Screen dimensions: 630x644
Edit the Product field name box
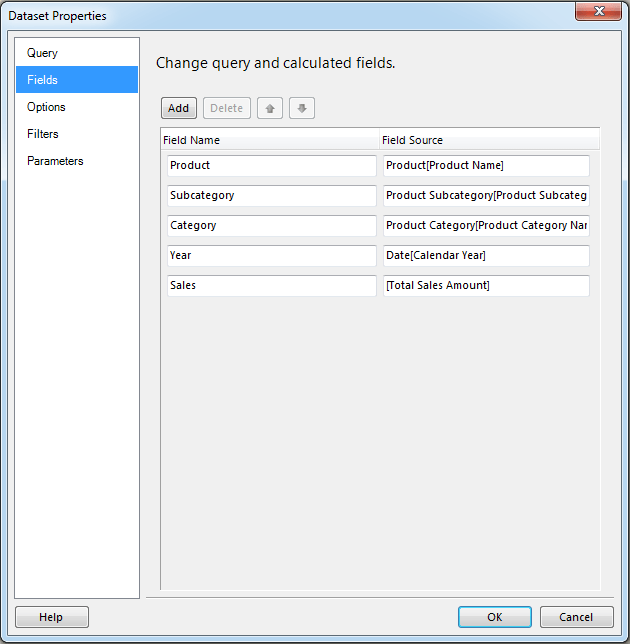[x=271, y=166]
